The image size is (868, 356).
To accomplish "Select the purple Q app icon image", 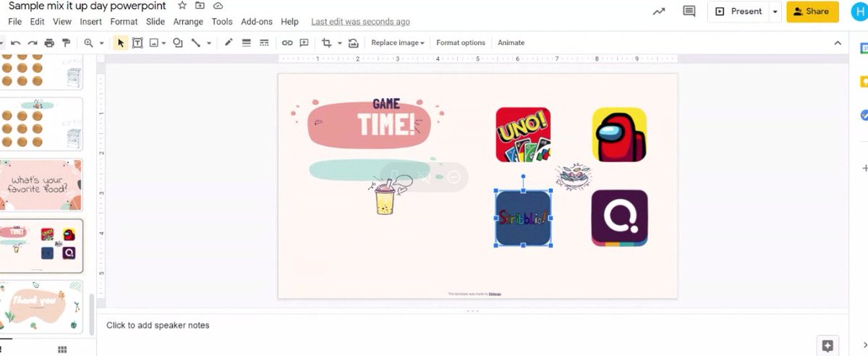I will (x=619, y=218).
